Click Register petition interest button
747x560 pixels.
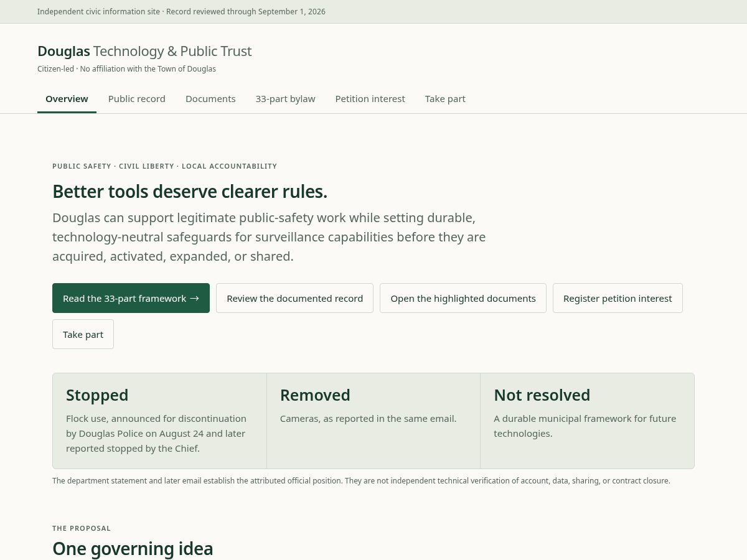[x=618, y=298]
